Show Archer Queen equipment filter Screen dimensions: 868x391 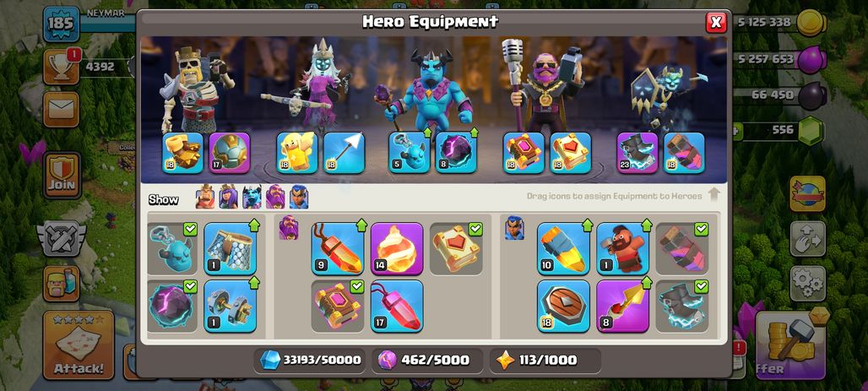pyautogui.click(x=228, y=197)
